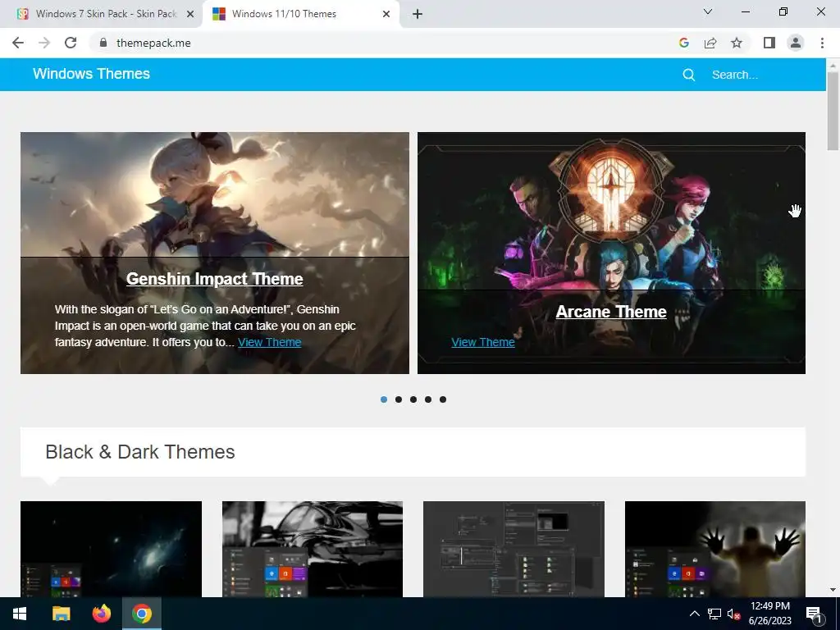Go back to the previous page
Image resolution: width=840 pixels, height=630 pixels.
click(x=18, y=43)
